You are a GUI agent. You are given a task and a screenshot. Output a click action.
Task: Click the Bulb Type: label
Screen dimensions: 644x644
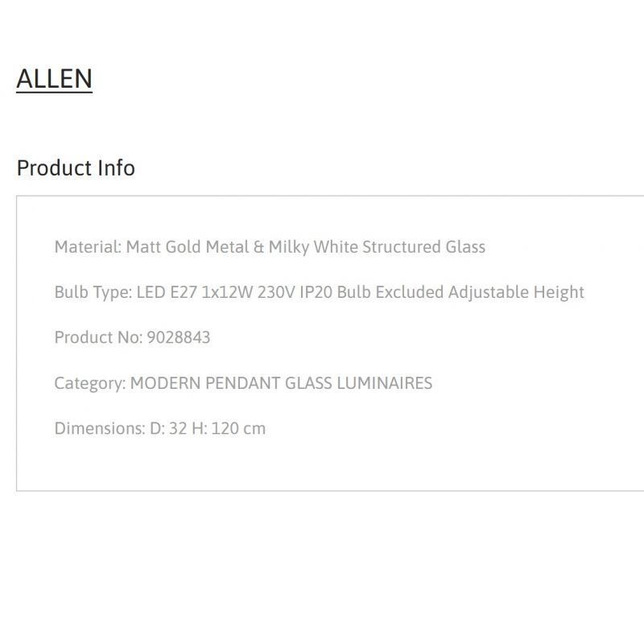(93, 292)
